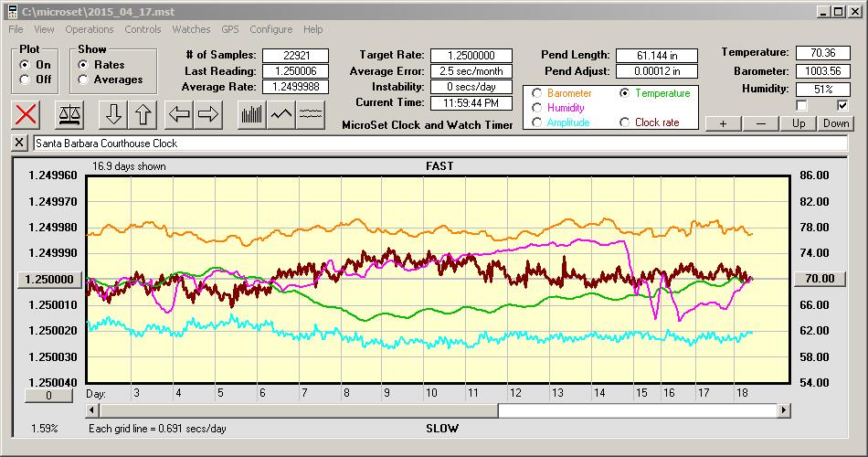Image resolution: width=868 pixels, height=457 pixels.
Task: Click the MicroSet title bar app icon
Action: click(12, 11)
